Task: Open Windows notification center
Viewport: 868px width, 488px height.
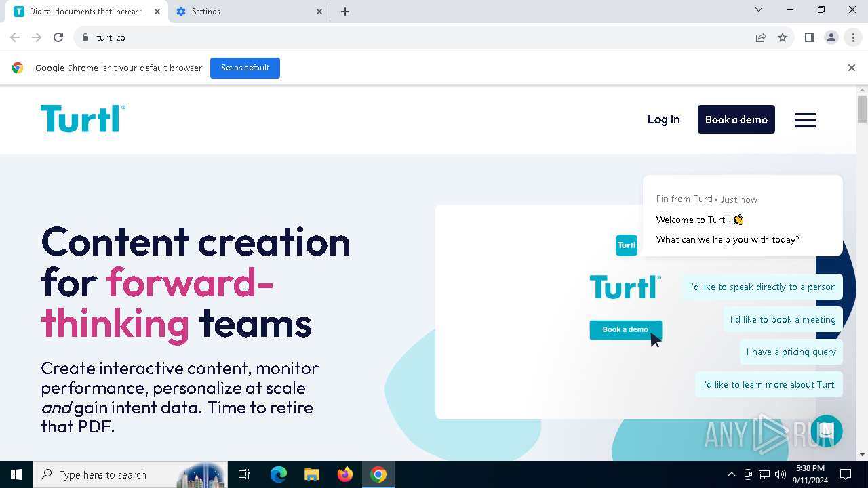Action: click(846, 474)
